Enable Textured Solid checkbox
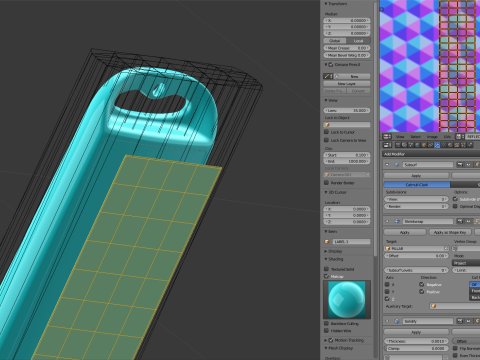This screenshot has height=360, width=480. tap(326, 269)
